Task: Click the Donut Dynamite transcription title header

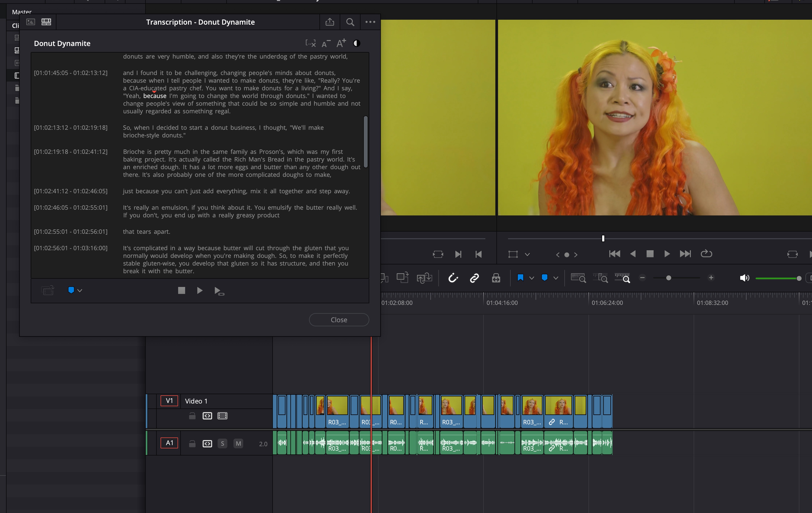Action: pos(62,43)
